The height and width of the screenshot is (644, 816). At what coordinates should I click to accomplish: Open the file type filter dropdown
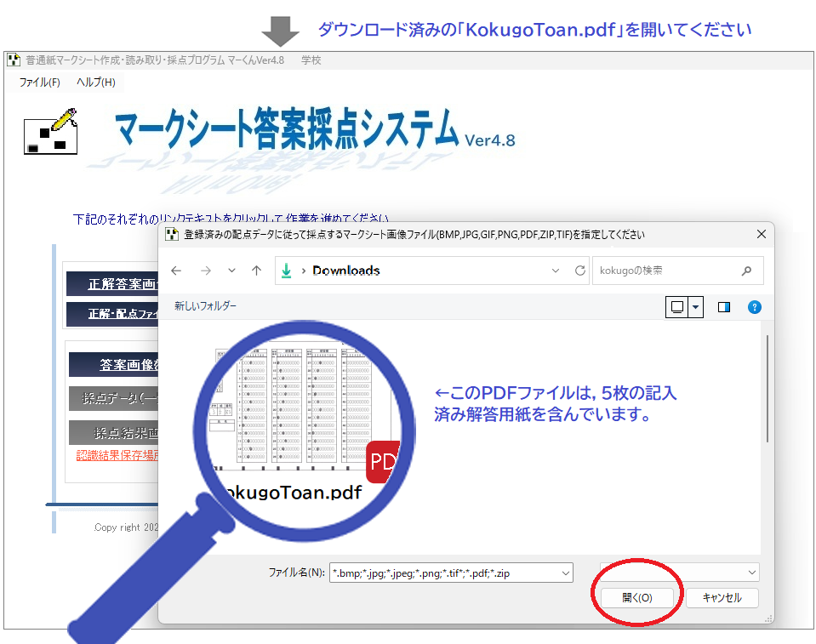point(751,573)
